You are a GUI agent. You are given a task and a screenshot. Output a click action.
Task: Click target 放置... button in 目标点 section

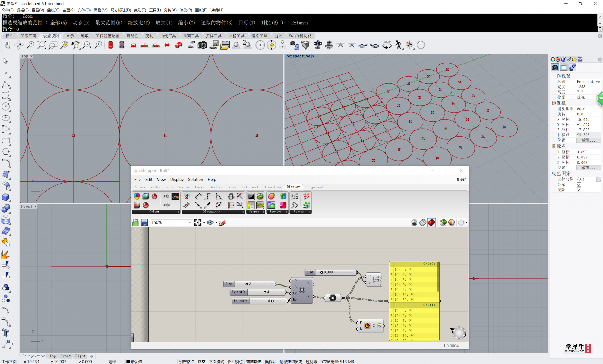pyautogui.click(x=589, y=168)
